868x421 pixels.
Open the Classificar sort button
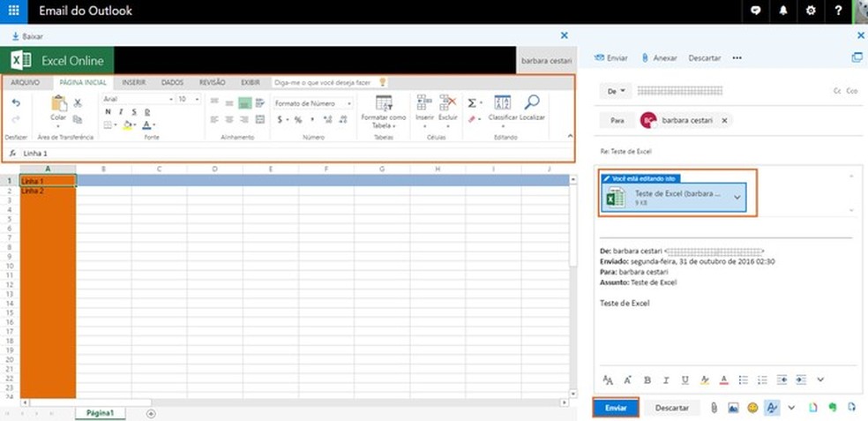503,112
